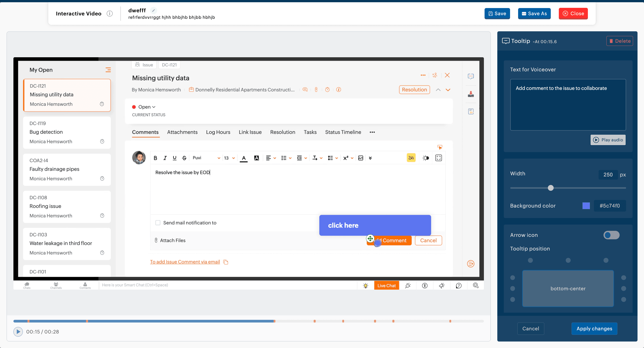Toggle the Arrow icon switch
This screenshot has width=644, height=348.
611,235
